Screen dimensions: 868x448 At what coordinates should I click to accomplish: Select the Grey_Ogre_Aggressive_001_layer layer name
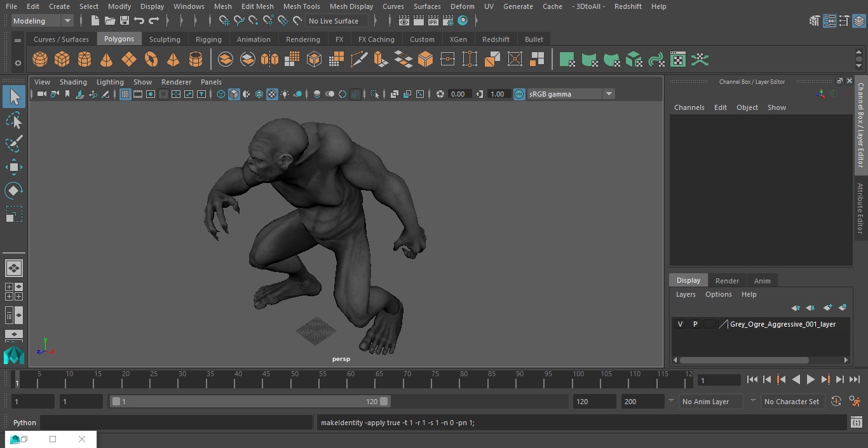pyautogui.click(x=783, y=324)
